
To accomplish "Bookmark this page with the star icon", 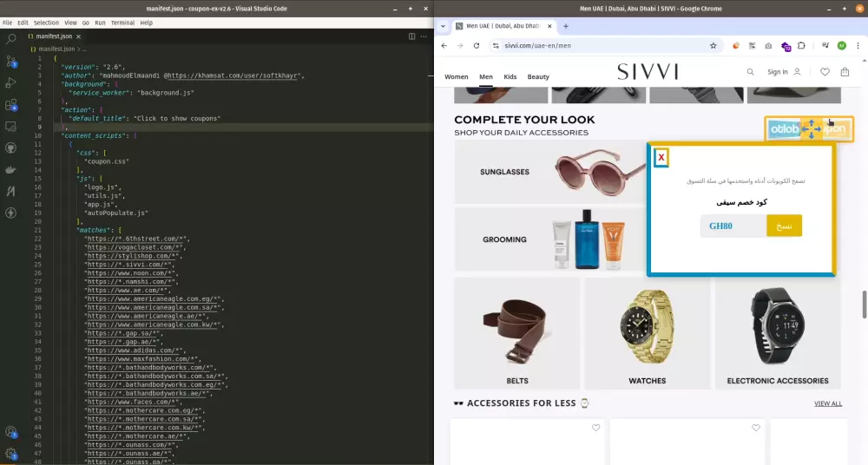I will click(x=713, y=46).
